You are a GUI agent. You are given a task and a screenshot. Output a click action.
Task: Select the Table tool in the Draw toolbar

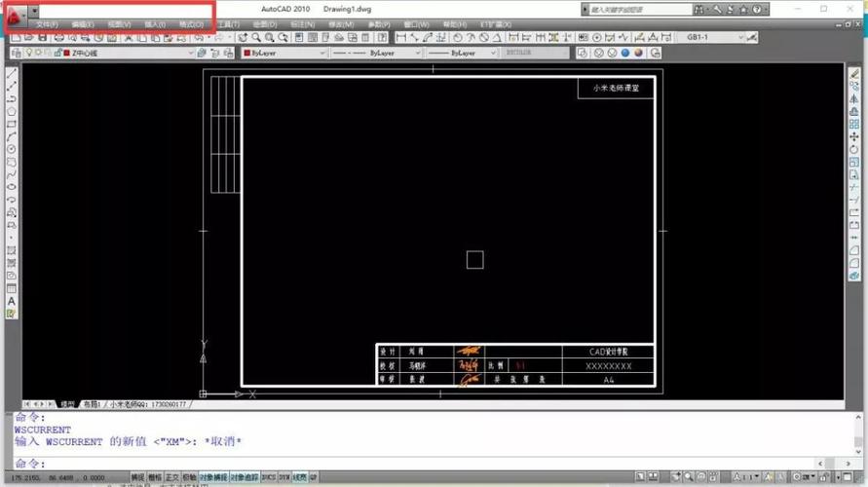12,289
